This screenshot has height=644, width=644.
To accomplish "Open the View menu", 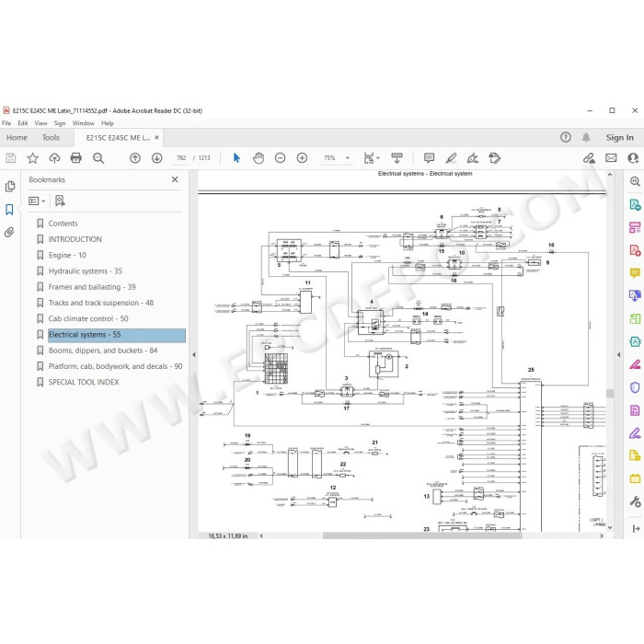I will click(41, 123).
